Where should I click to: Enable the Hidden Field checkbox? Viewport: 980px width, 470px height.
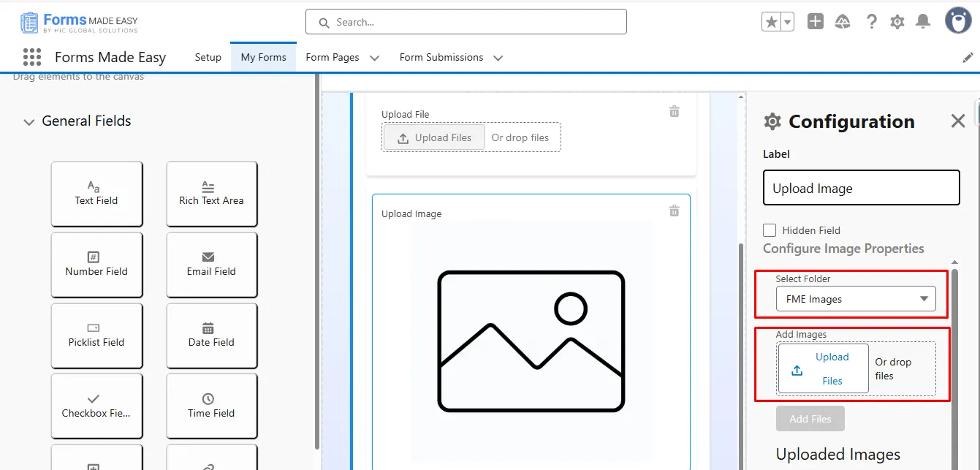pos(770,230)
